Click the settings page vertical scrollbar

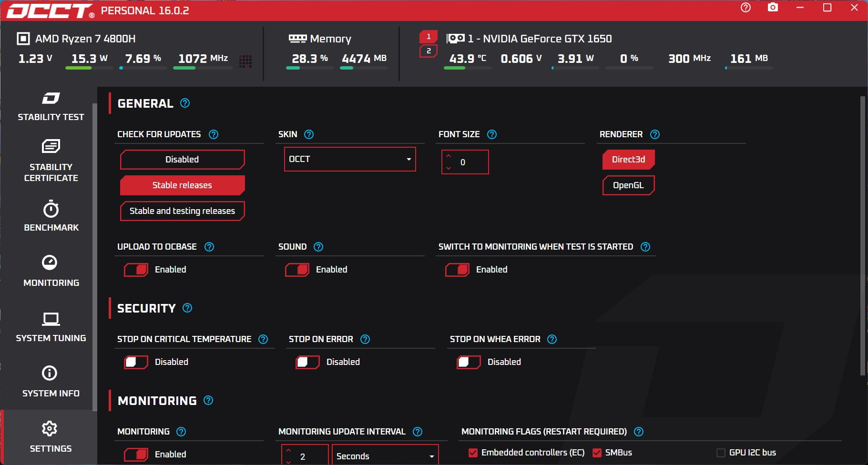pyautogui.click(x=862, y=236)
